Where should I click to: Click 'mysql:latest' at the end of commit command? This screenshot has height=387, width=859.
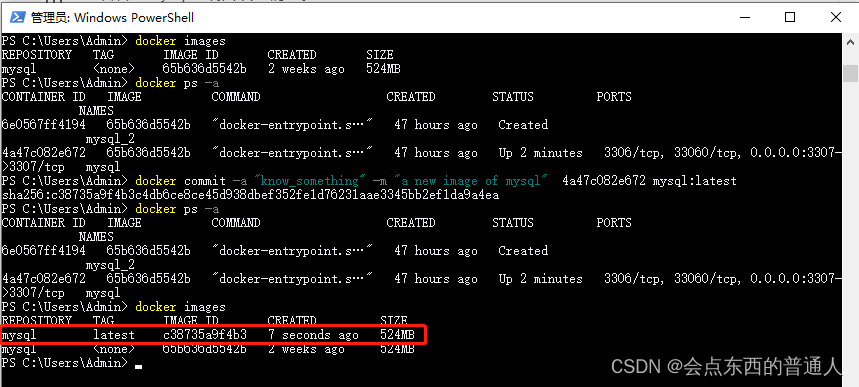coord(695,181)
